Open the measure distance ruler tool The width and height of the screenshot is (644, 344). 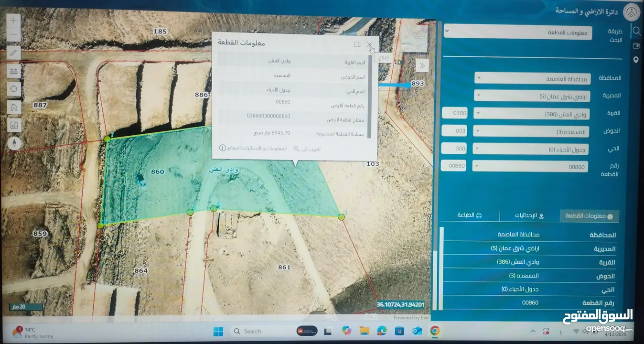pyautogui.click(x=14, y=71)
